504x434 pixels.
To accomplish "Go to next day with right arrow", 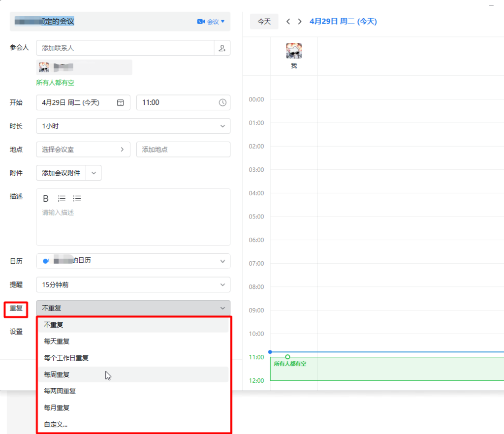I will pyautogui.click(x=299, y=21).
